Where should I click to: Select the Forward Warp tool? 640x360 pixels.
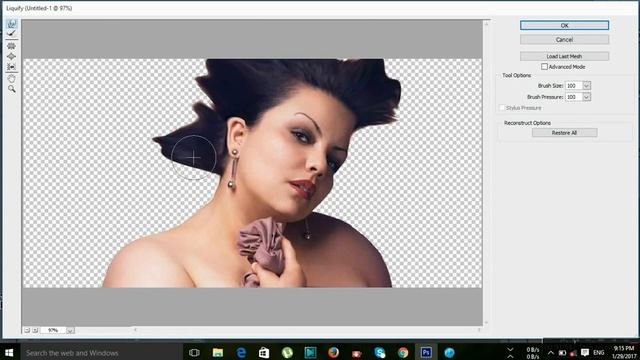coord(11,24)
